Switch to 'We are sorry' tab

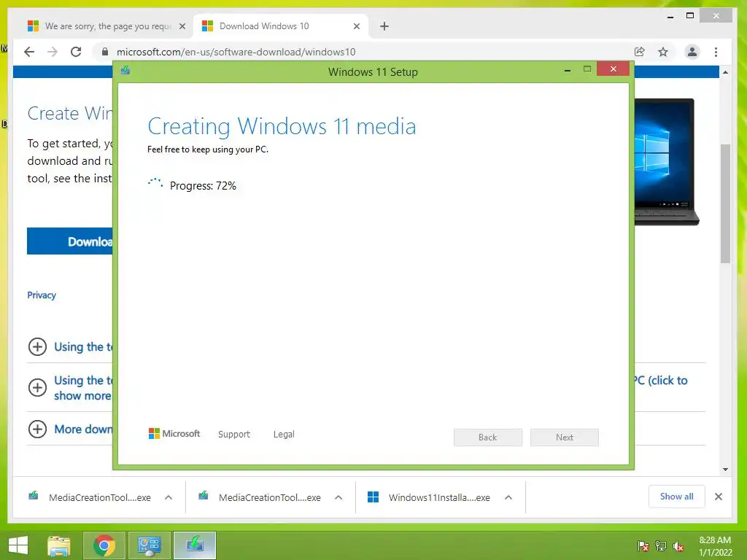107,26
